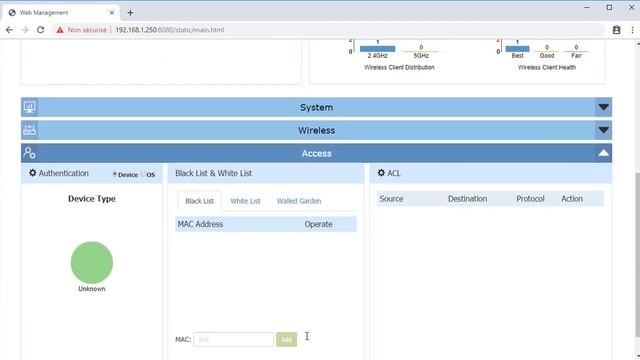
Task: Click the System header bar title
Action: tap(316, 107)
